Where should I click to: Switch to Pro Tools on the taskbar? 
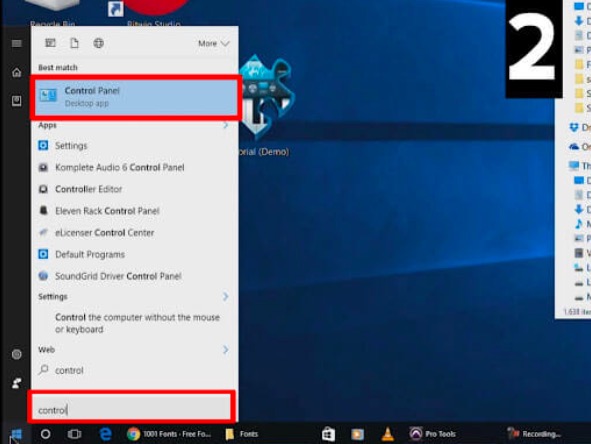pos(433,434)
